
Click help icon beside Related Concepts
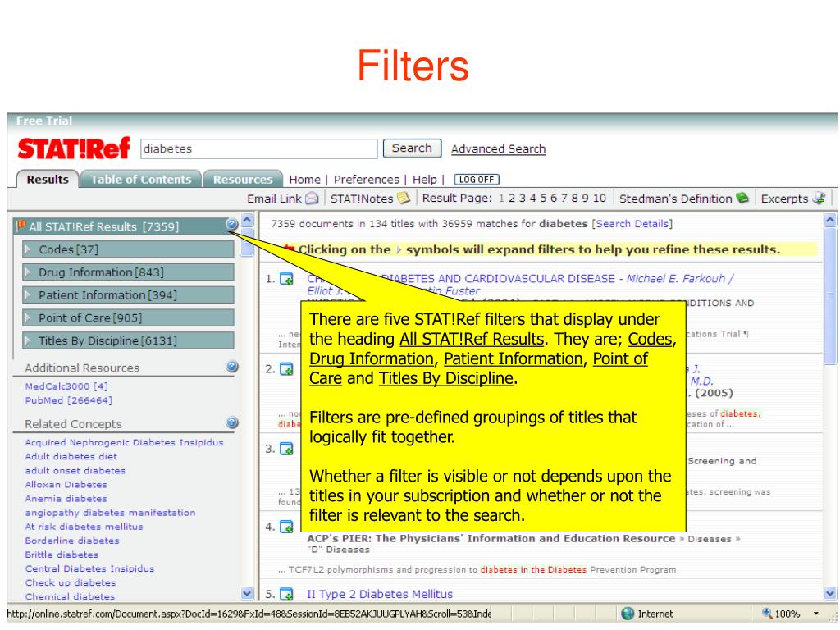pyautogui.click(x=232, y=422)
